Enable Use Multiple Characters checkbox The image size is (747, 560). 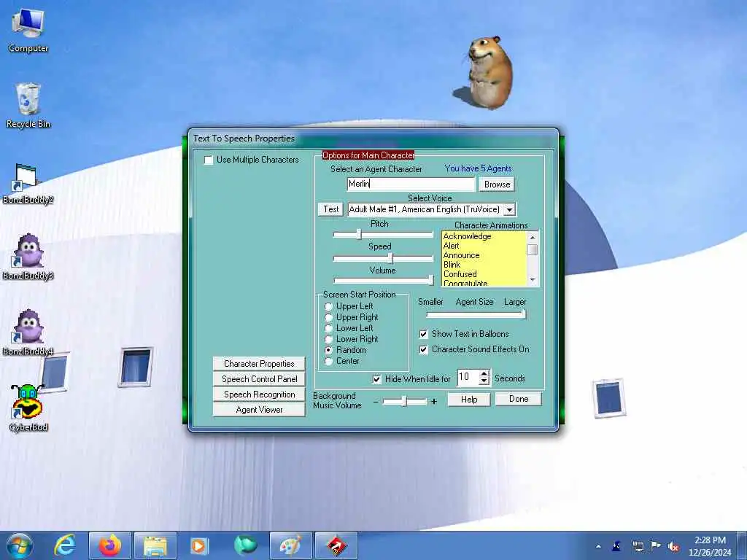(x=208, y=160)
